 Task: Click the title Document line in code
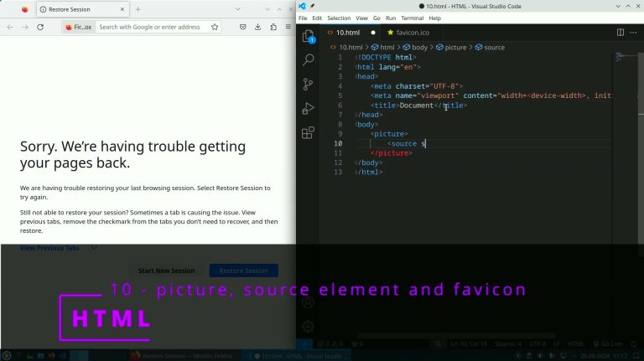(x=418, y=106)
